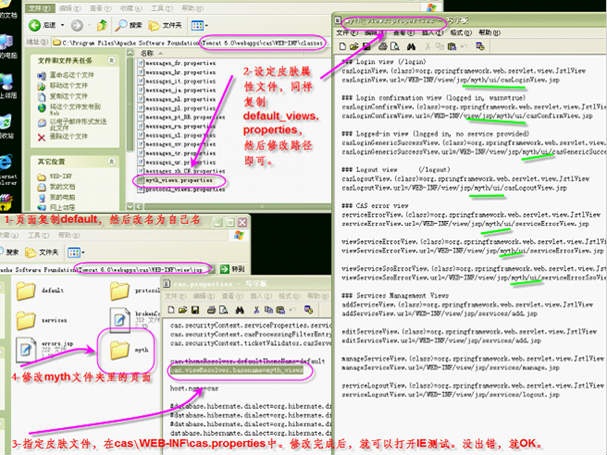
Task: Open Internet Explorer desktop icon
Action: [x=6, y=167]
